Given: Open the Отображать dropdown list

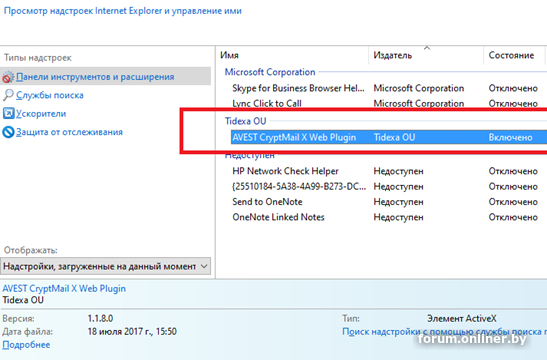Looking at the screenshot, I should coord(105,266).
